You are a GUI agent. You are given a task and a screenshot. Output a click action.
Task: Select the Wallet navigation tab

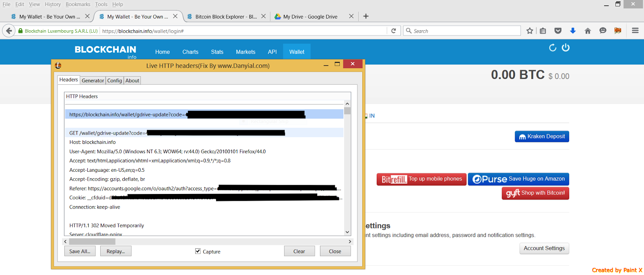click(297, 52)
